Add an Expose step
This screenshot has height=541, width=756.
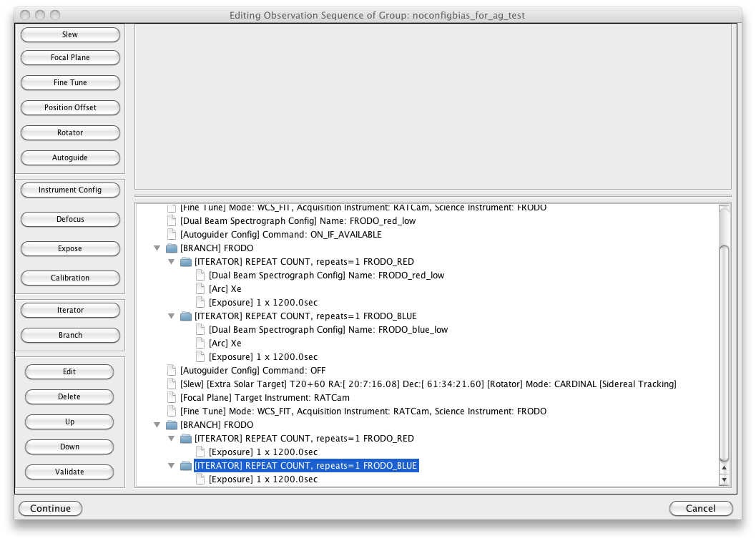point(70,248)
